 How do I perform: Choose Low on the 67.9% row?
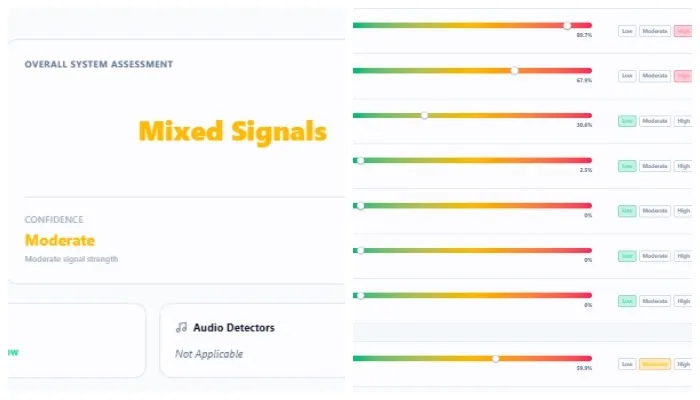pos(628,76)
